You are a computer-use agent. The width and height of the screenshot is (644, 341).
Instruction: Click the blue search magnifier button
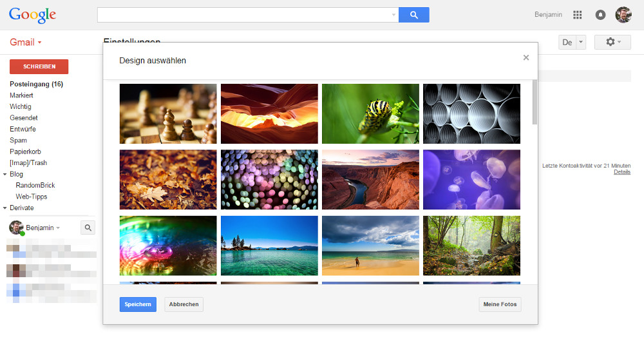tap(413, 15)
